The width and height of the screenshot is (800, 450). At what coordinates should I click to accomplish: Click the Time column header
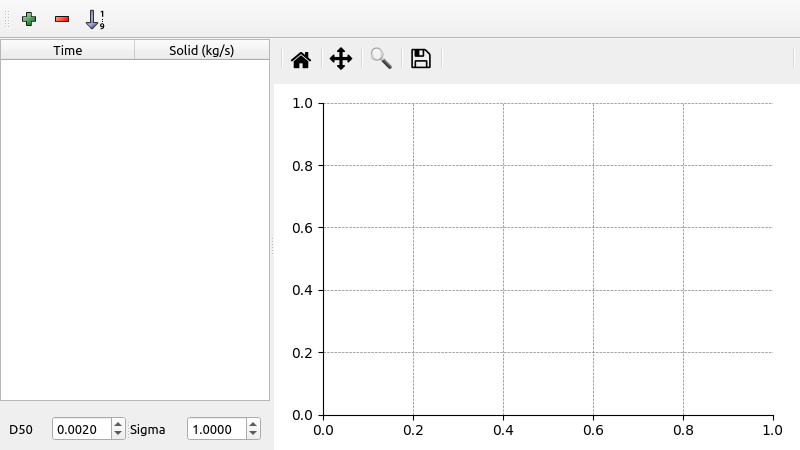tap(68, 50)
